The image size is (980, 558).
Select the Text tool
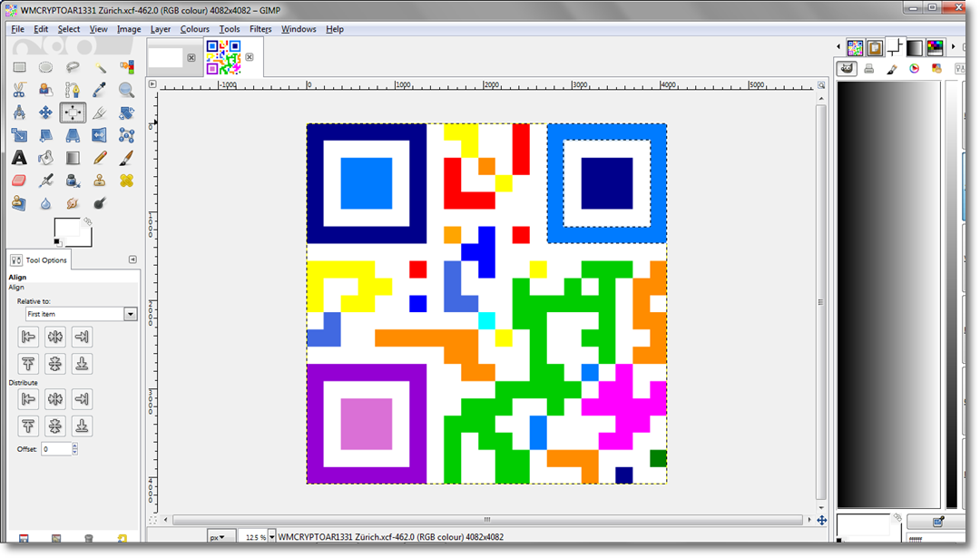tap(19, 158)
